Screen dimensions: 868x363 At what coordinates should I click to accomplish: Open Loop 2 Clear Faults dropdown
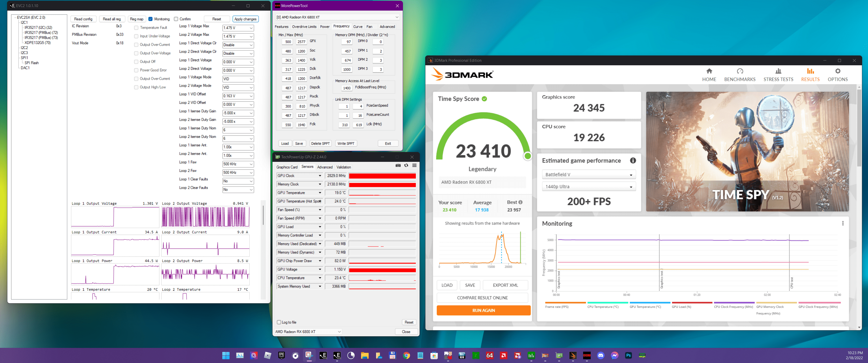point(238,190)
